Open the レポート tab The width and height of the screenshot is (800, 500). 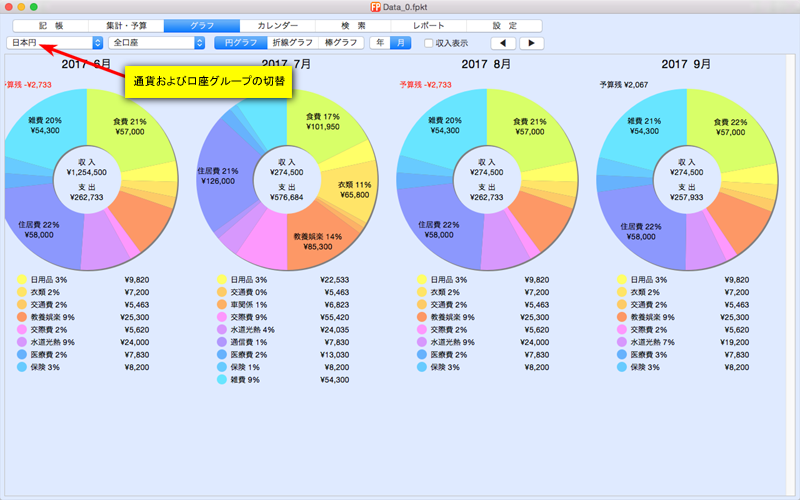pyautogui.click(x=429, y=26)
